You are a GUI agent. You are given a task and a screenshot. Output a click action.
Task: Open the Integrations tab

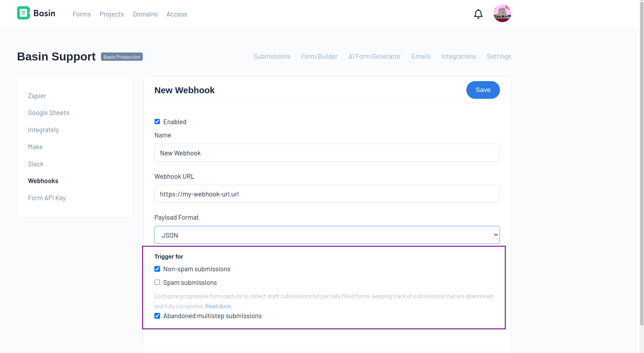click(x=459, y=57)
